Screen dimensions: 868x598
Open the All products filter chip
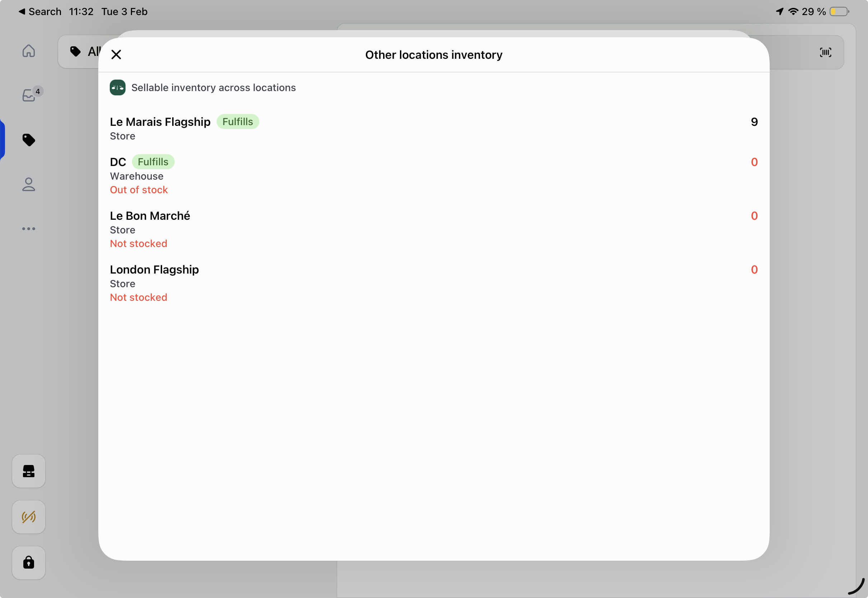(84, 51)
